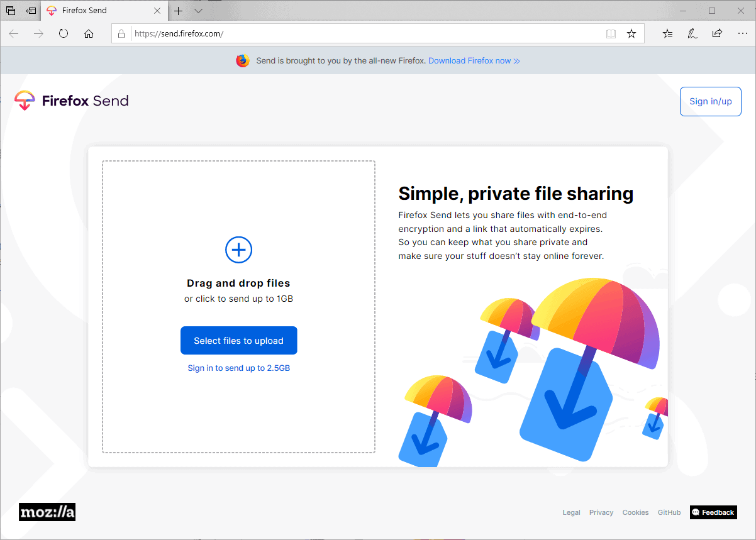
Task: Share this page using the share icon
Action: [x=717, y=33]
